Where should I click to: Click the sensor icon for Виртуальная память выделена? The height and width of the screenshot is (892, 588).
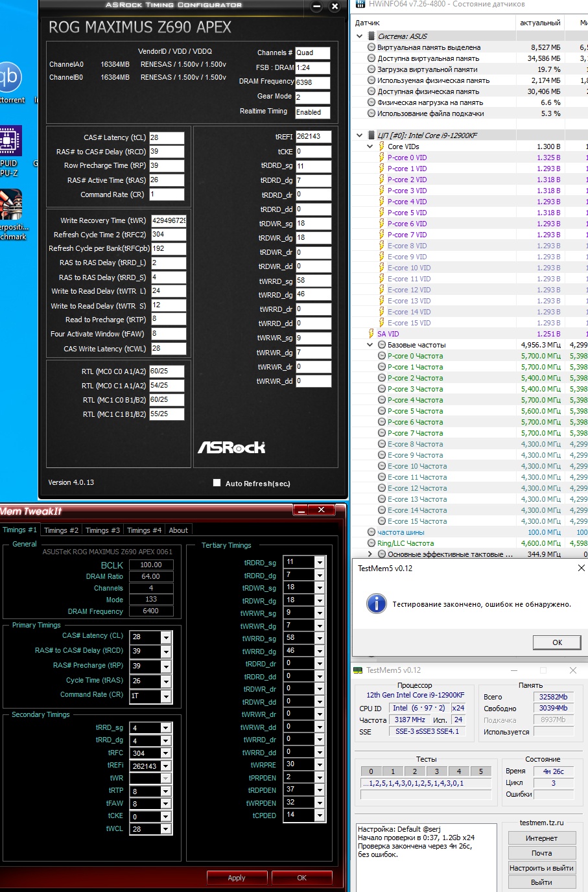371,47
